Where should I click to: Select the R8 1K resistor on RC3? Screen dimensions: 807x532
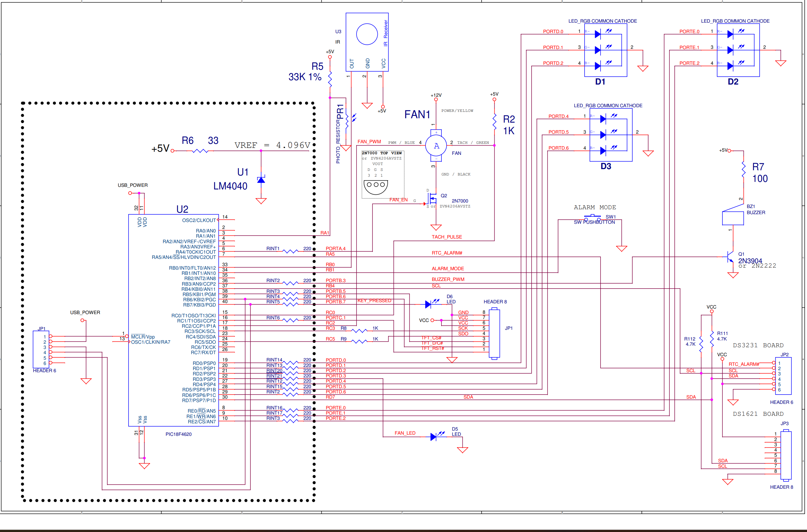pyautogui.click(x=359, y=330)
